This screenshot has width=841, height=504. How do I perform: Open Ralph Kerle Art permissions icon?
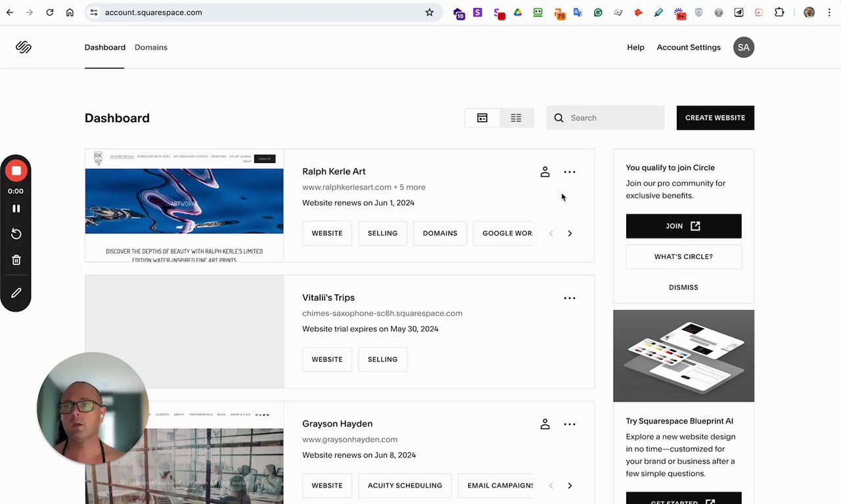[x=545, y=172]
